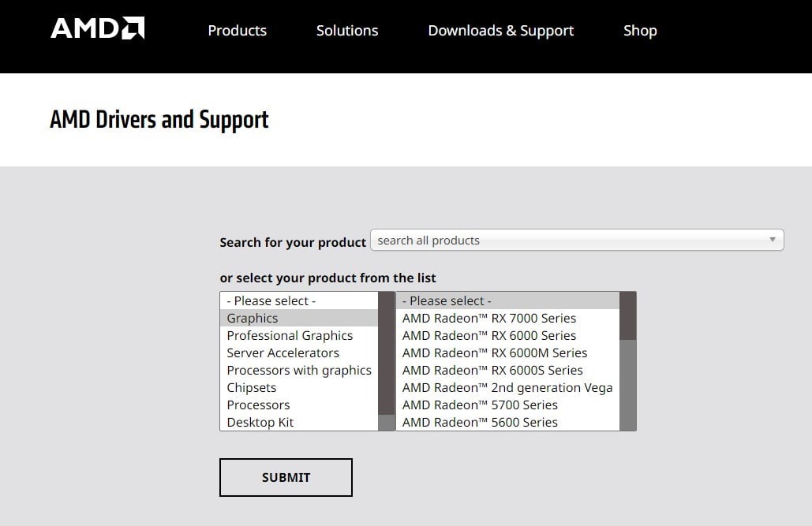
Task: Select Desktop Kit category
Action: coord(299,422)
